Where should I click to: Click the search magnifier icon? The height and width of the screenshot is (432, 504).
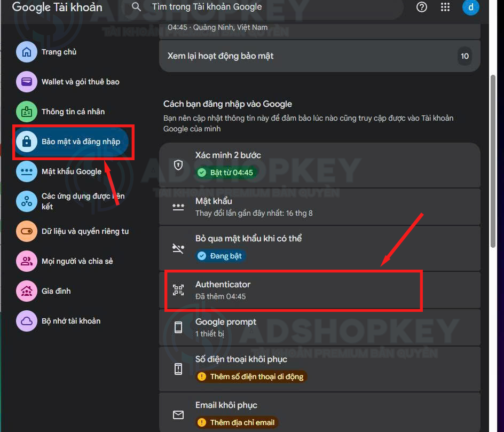tap(136, 7)
